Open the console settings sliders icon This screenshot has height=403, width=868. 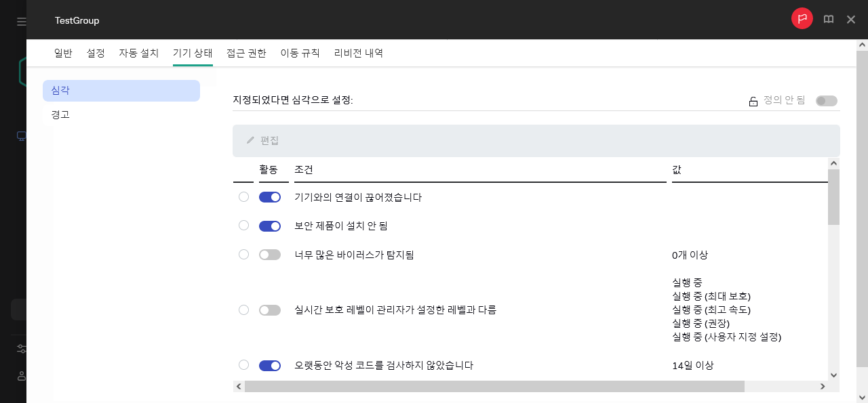[x=21, y=348]
